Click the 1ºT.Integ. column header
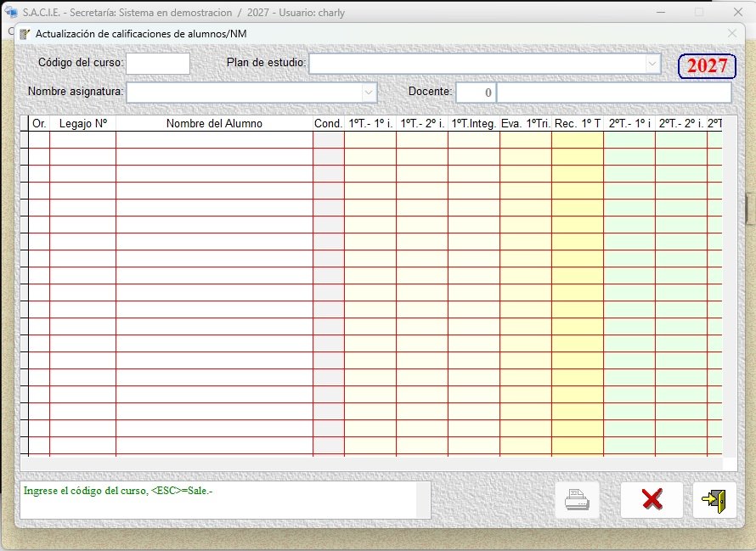The height and width of the screenshot is (551, 756). pos(474,124)
